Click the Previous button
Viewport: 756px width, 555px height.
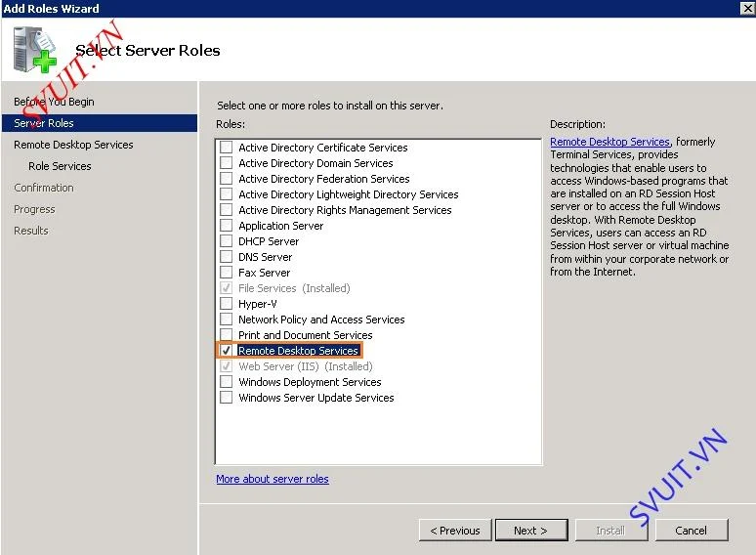(455, 531)
